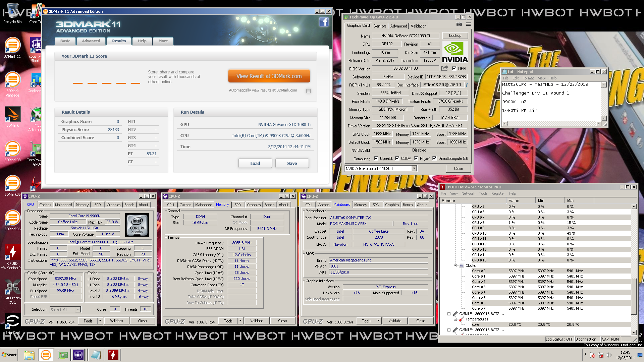Collapse the Temperatures node under G.Skill
This screenshot has height=362, width=644.
click(455, 319)
